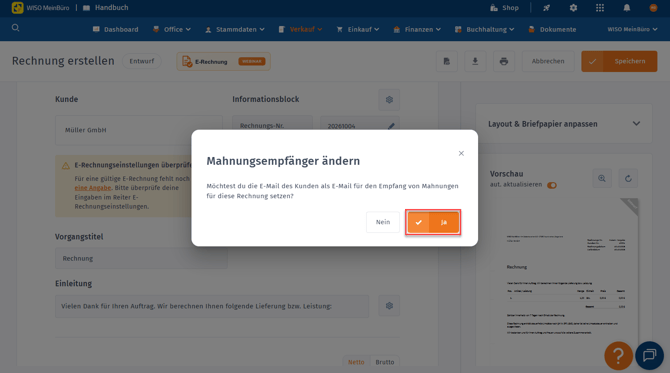Open the Finanzen menu
The image size is (670, 373).
(x=417, y=29)
